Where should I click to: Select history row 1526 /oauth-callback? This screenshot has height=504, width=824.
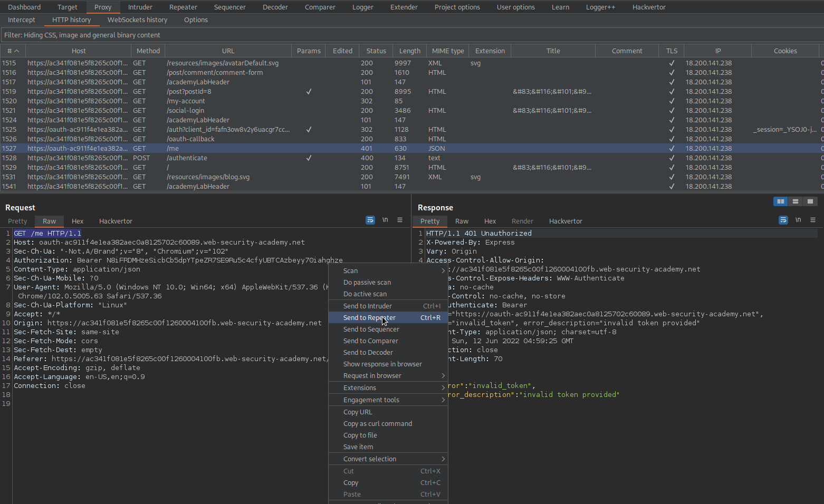(x=411, y=139)
